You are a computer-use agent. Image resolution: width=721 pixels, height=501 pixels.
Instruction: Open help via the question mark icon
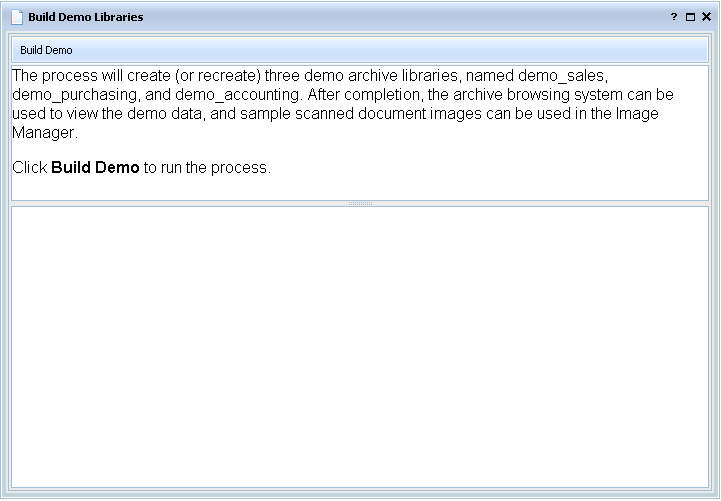pyautogui.click(x=674, y=17)
